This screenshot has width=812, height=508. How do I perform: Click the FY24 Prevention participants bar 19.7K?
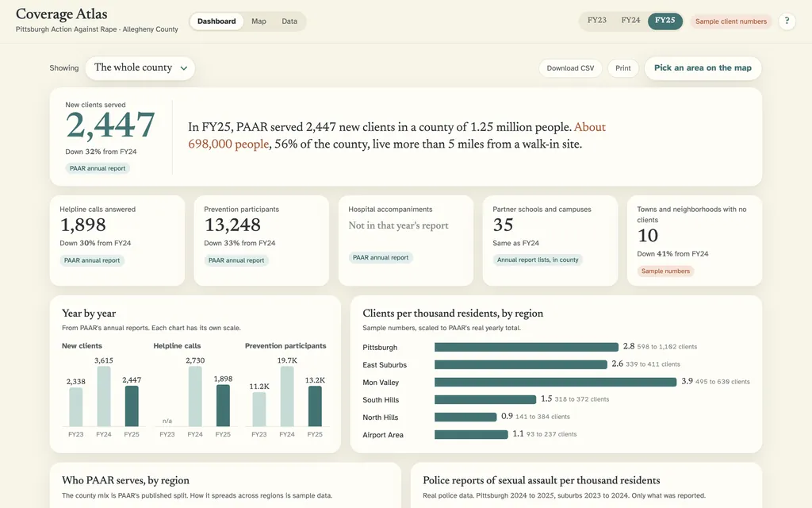tap(287, 397)
